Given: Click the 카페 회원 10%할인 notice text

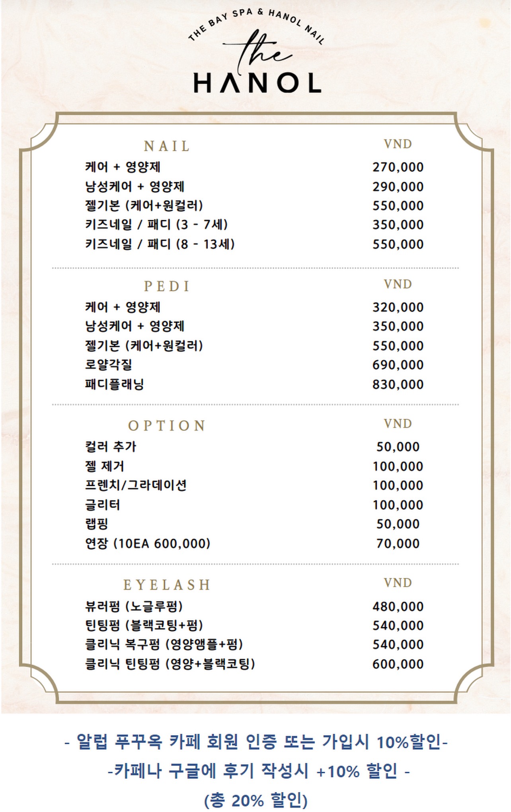Looking at the screenshot, I should 256,742.
